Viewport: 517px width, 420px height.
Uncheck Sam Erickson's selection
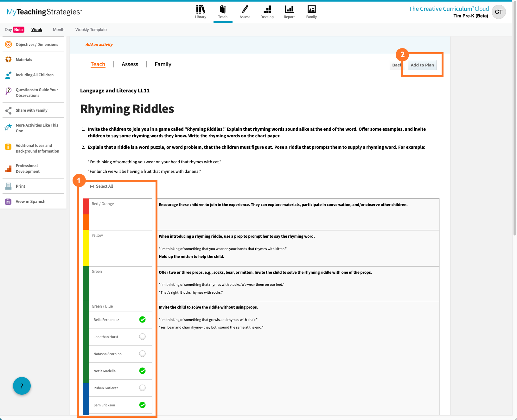(x=142, y=405)
